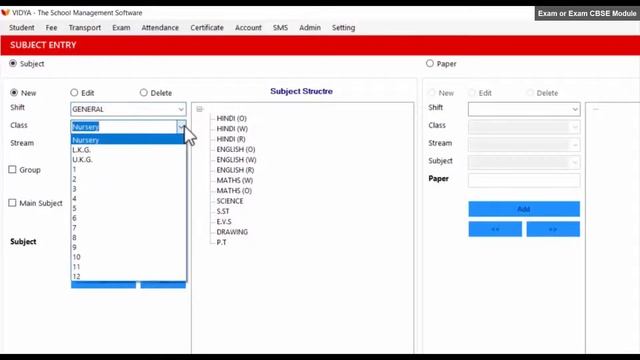Screen dimensions: 640x360
Task: Pick Nursery from the class list
Action: [x=128, y=140]
